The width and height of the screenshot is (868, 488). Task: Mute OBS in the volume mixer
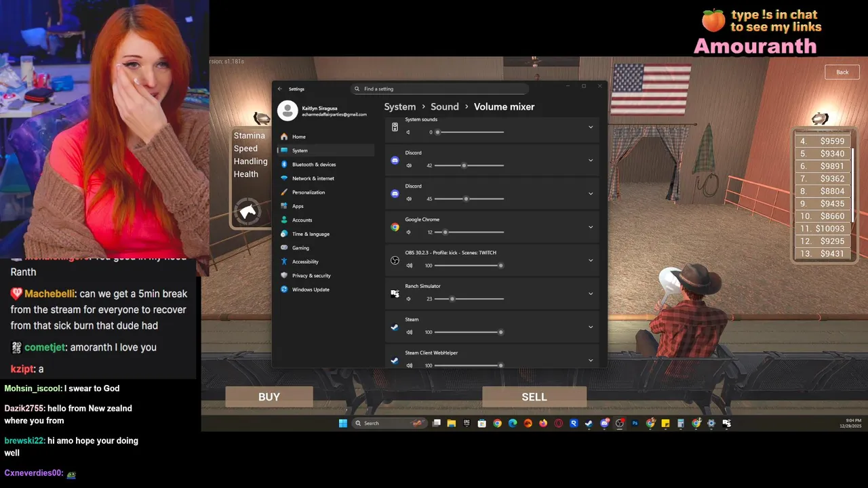tap(409, 265)
